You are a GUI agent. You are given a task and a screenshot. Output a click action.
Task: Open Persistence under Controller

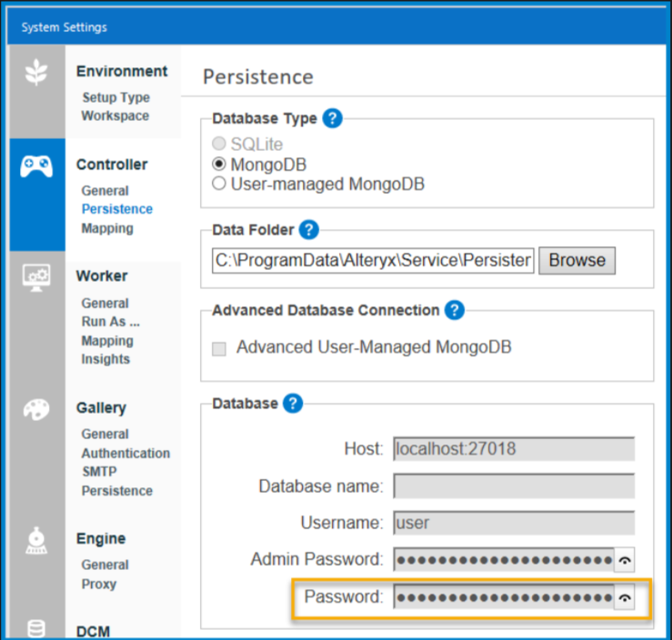click(x=117, y=209)
